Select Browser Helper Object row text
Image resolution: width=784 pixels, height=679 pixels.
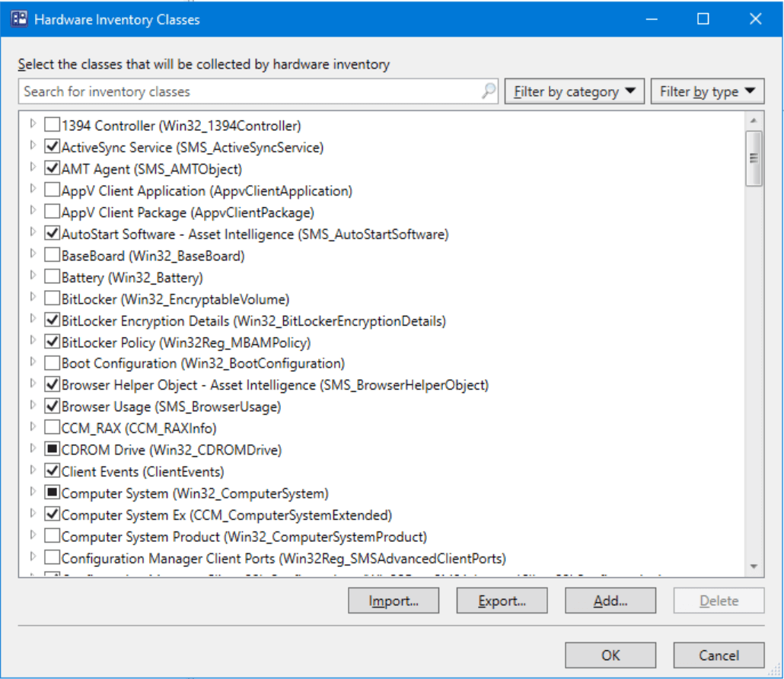[275, 385]
